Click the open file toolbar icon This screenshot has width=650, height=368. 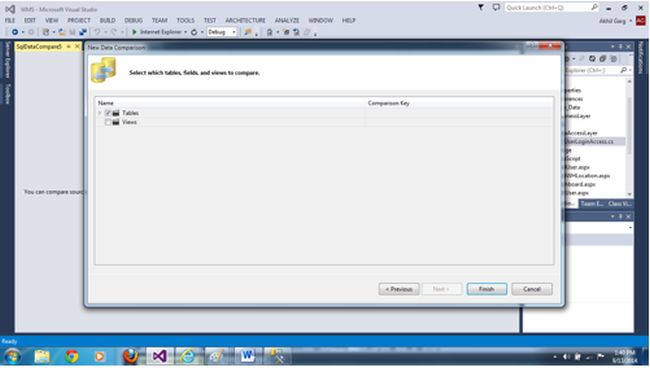point(62,32)
